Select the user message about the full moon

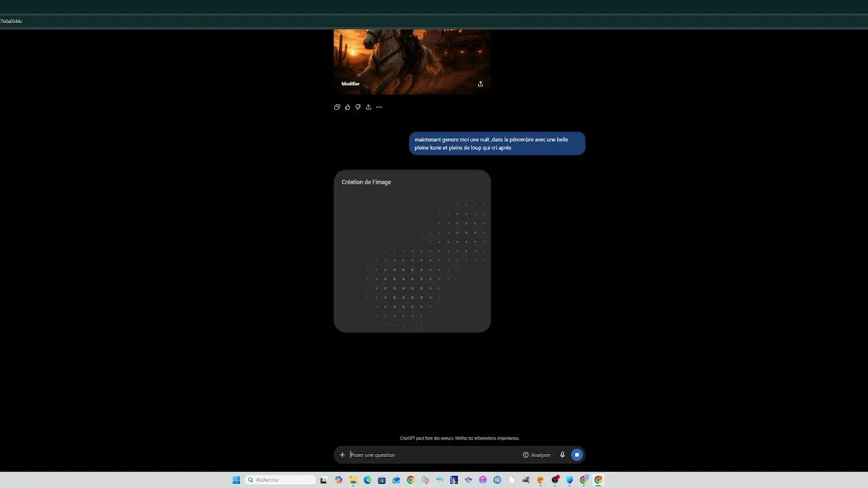[x=497, y=144]
